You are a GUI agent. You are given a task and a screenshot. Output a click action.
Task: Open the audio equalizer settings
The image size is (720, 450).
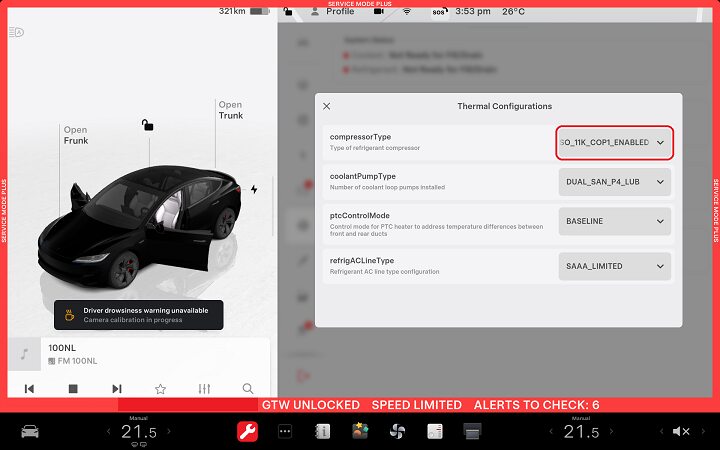pyautogui.click(x=204, y=389)
